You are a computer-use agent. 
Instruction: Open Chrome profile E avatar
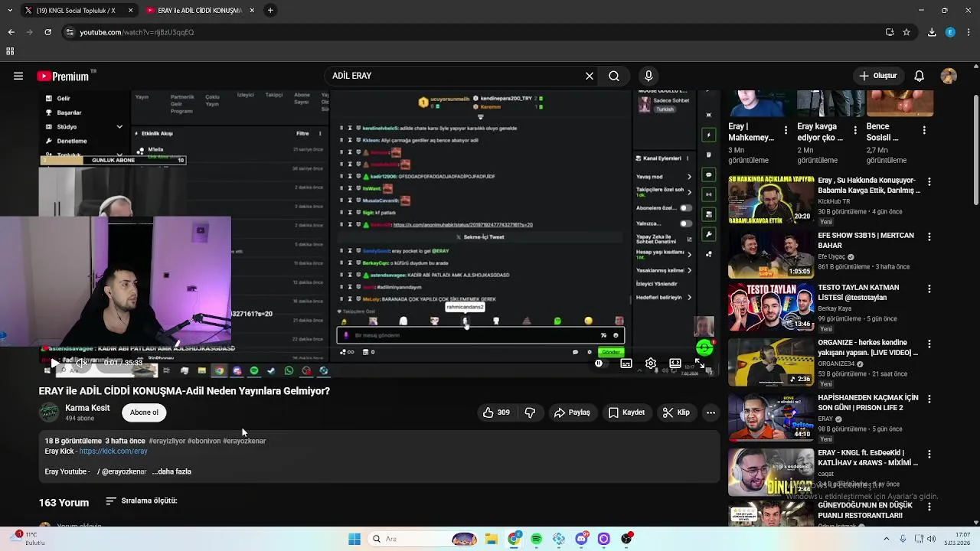tap(950, 32)
